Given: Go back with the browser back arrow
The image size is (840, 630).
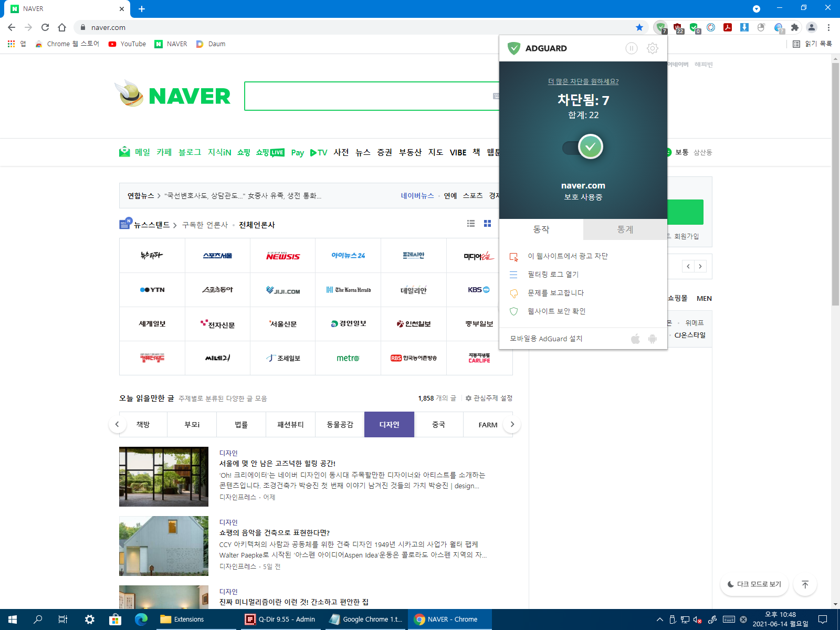Looking at the screenshot, I should point(12,27).
